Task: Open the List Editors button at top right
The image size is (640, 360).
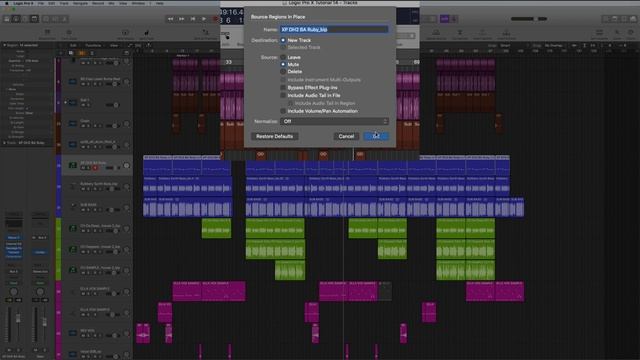Action: (606, 19)
